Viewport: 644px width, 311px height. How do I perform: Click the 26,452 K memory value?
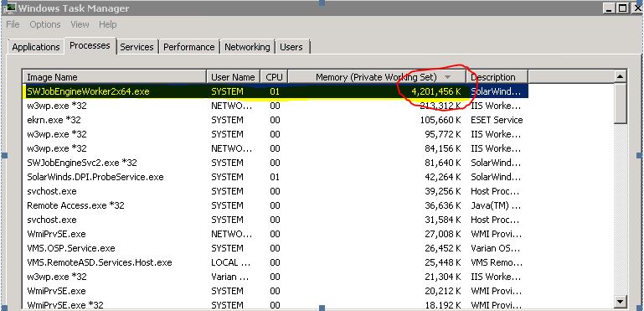pyautogui.click(x=443, y=248)
